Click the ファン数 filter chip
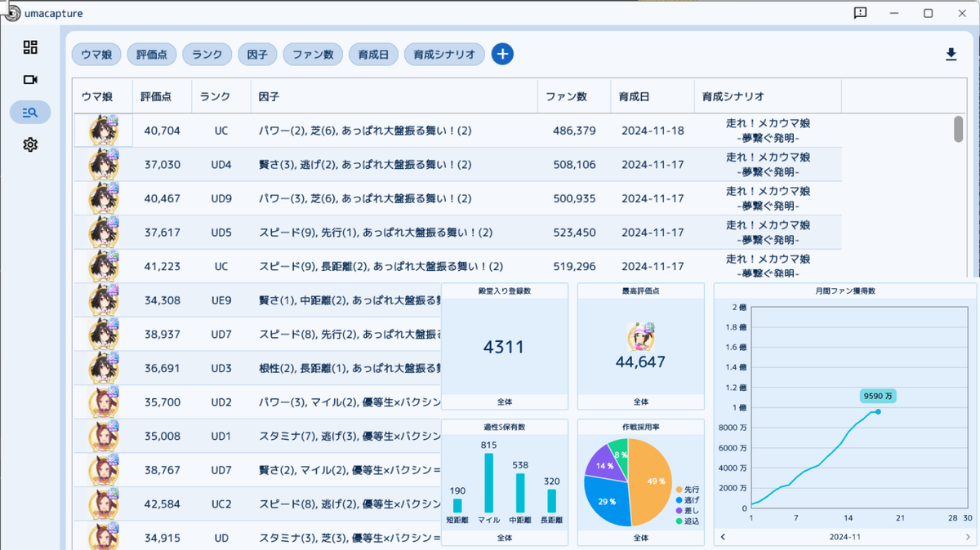Viewport: 980px width, 550px height. coord(313,55)
